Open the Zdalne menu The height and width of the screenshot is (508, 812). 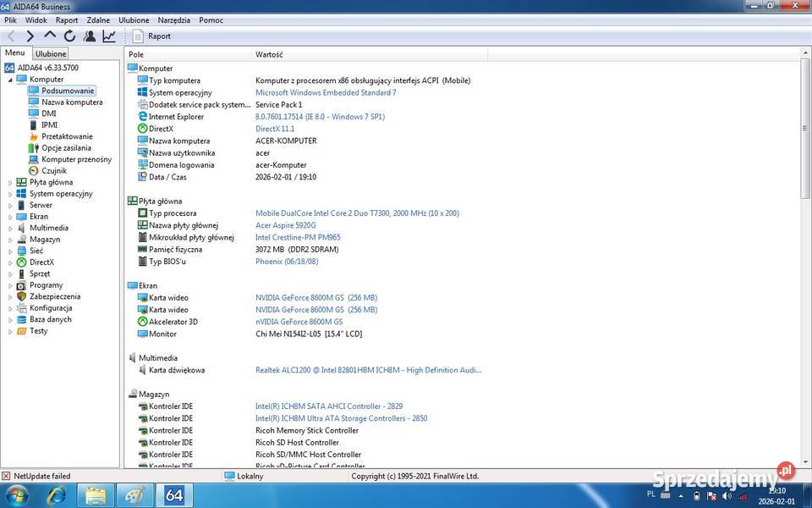[97, 19]
